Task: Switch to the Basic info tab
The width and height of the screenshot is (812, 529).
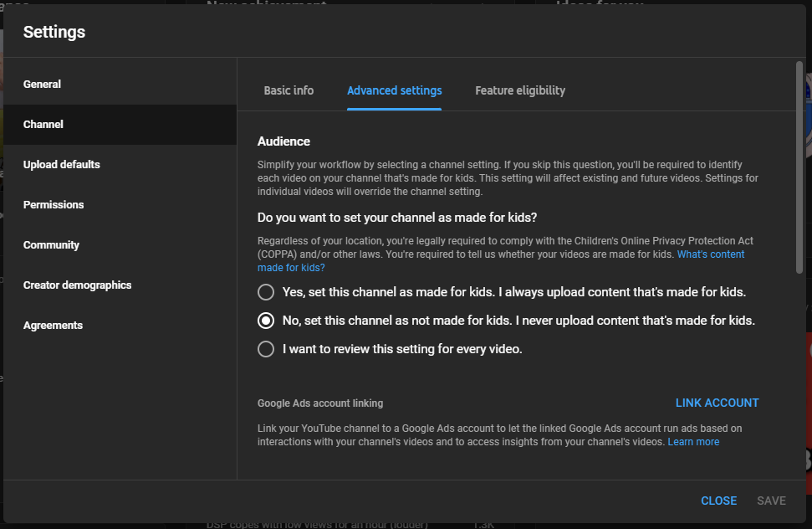Action: pyautogui.click(x=289, y=90)
